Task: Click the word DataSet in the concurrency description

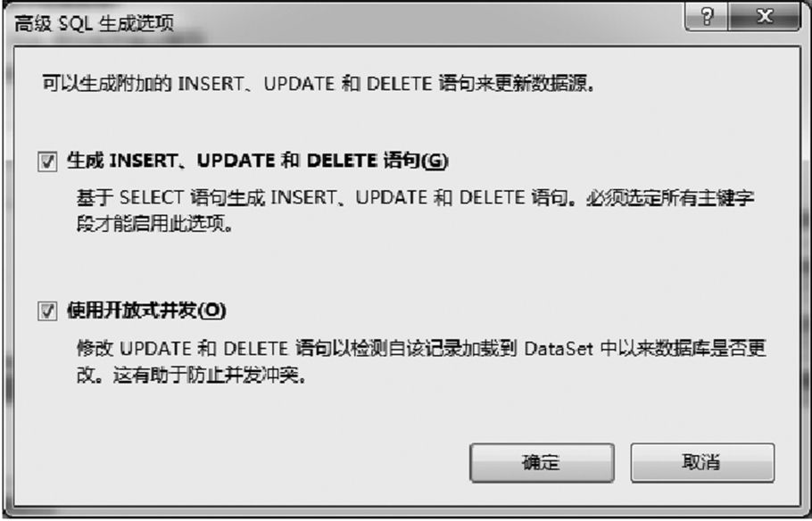Action: (x=559, y=349)
